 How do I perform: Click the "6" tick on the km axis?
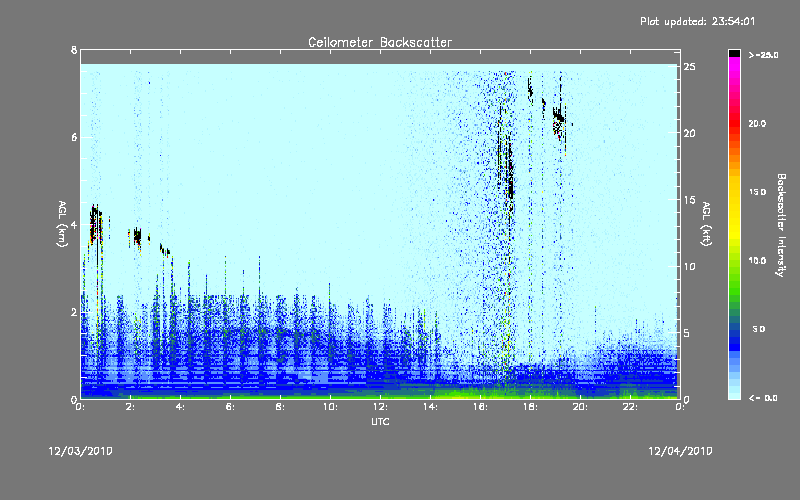pyautogui.click(x=74, y=137)
